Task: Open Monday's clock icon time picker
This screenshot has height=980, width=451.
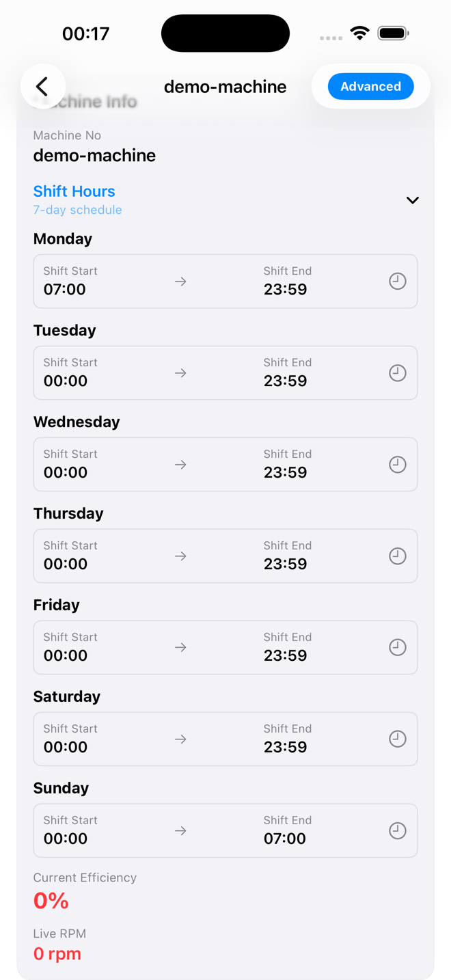Action: [398, 282]
